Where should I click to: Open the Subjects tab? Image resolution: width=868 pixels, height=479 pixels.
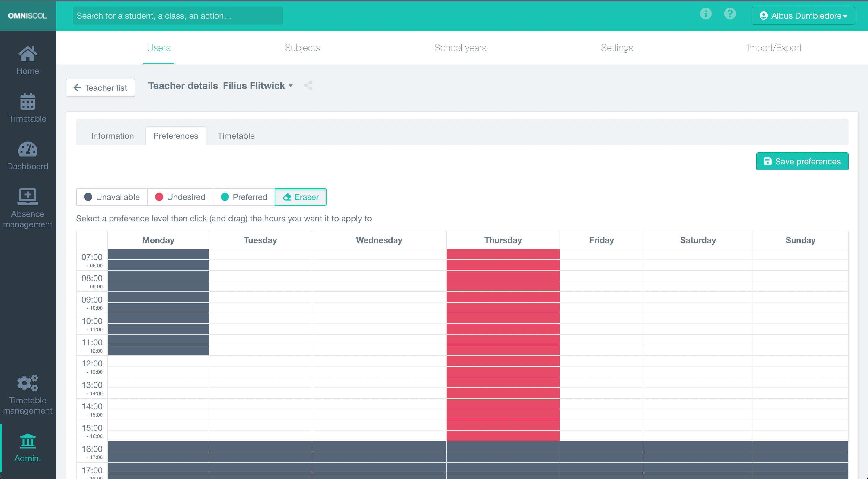point(302,48)
